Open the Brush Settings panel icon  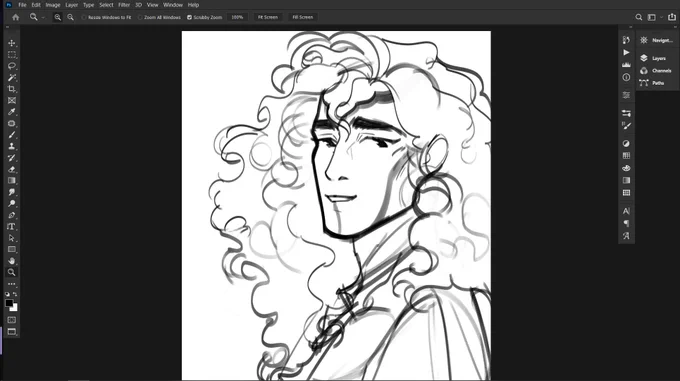tap(626, 126)
